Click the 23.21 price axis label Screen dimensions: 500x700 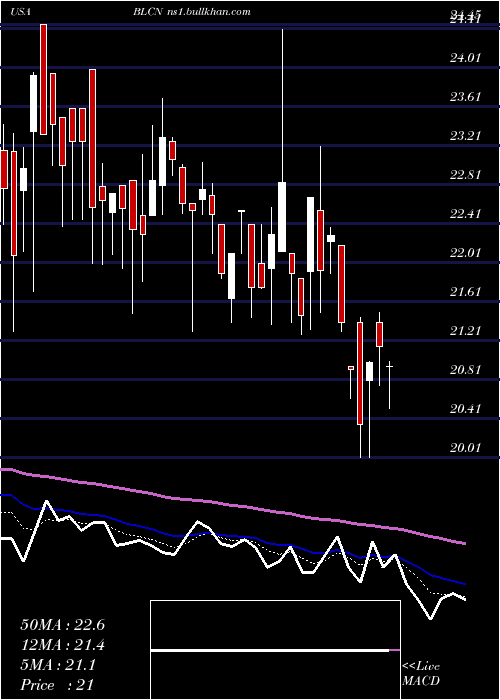coord(465,135)
